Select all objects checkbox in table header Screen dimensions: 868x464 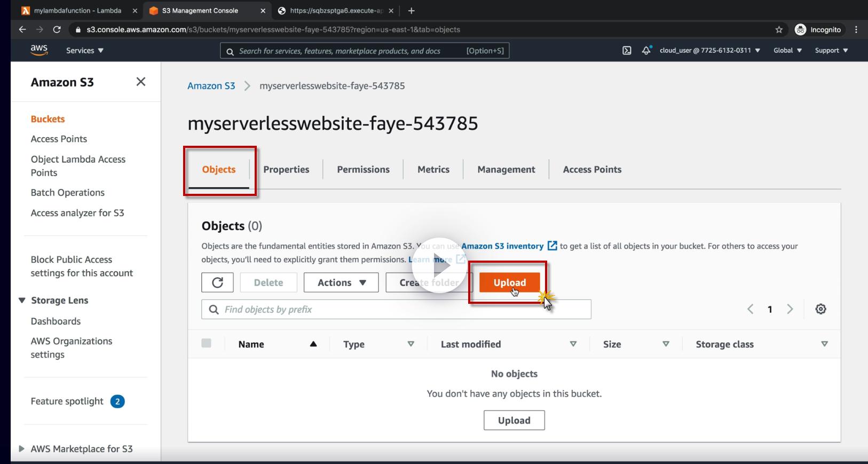(206, 343)
